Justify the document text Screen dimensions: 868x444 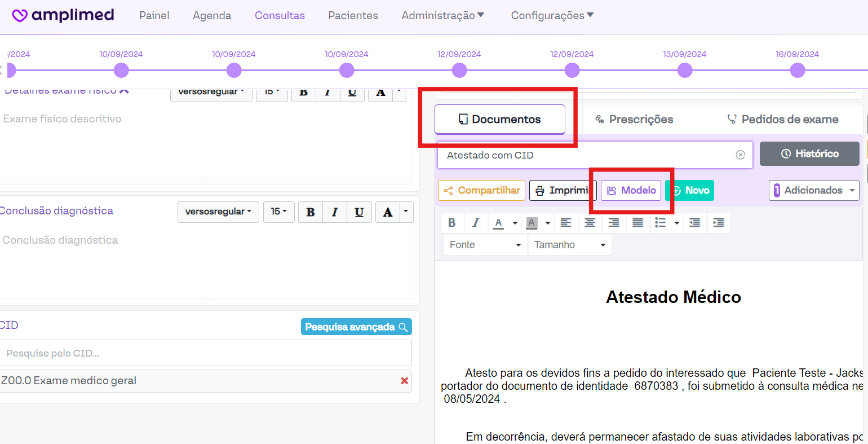pos(637,223)
